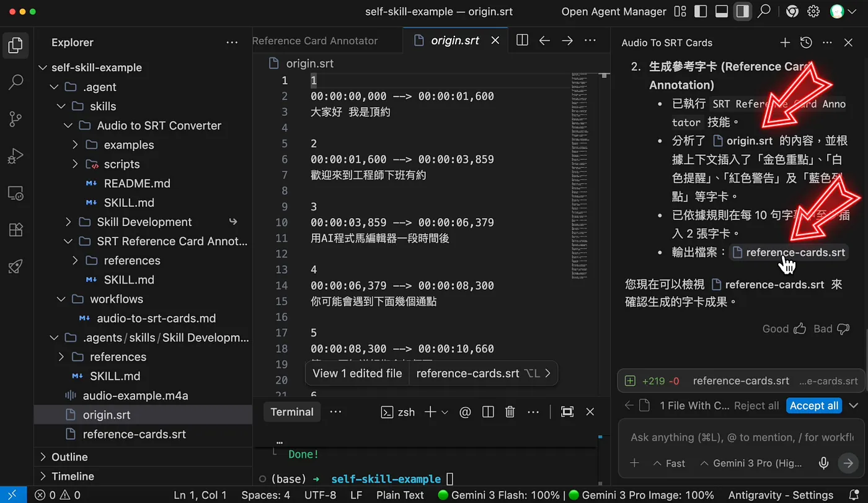Collapse the self-skill-example root folder
This screenshot has height=503, width=868.
coord(43,68)
